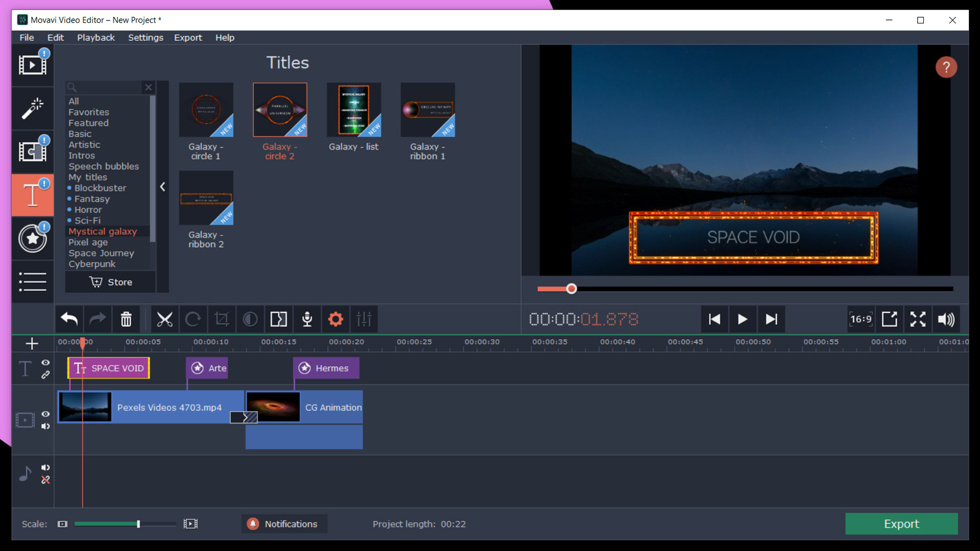Expand the Mystical Galaxy title subcategory
The image size is (980, 551).
[103, 231]
